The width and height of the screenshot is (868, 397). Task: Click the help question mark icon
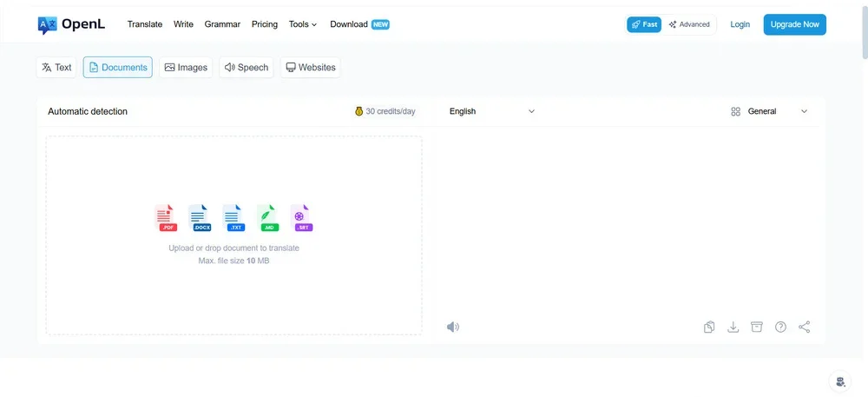tap(780, 327)
